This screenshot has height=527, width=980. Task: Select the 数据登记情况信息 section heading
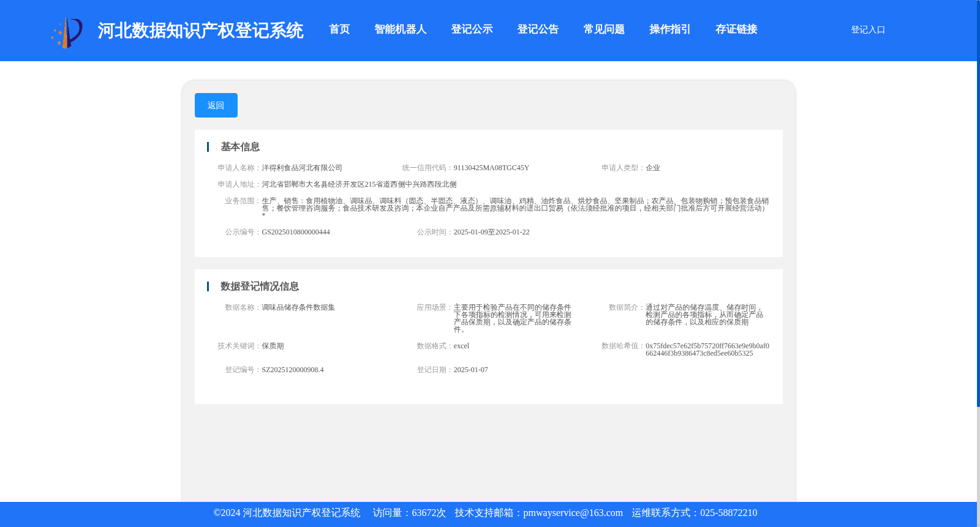pos(260,286)
